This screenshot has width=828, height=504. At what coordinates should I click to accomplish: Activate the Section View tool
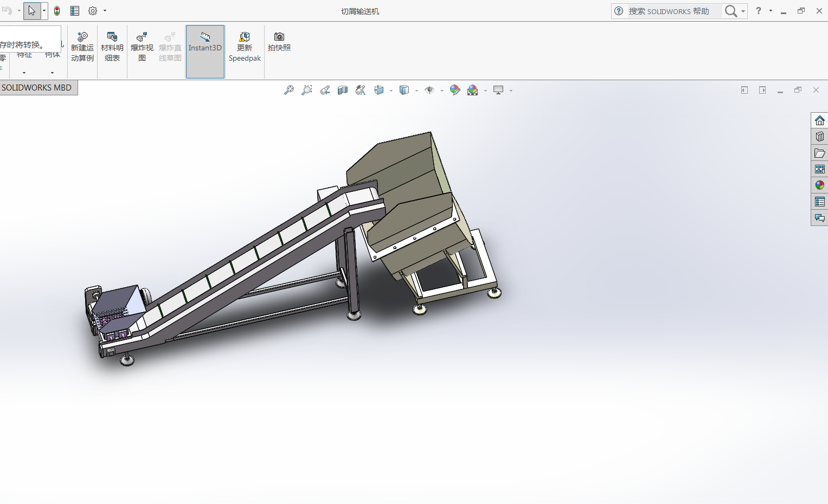point(343,90)
